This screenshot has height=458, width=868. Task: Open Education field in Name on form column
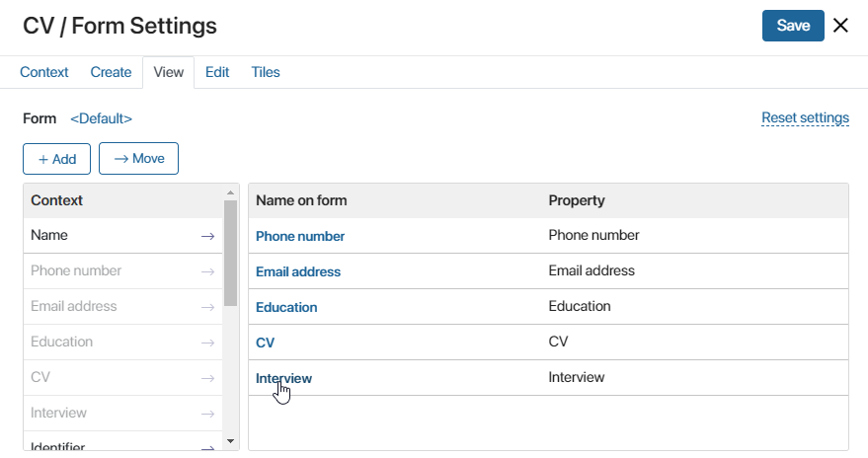coord(286,307)
